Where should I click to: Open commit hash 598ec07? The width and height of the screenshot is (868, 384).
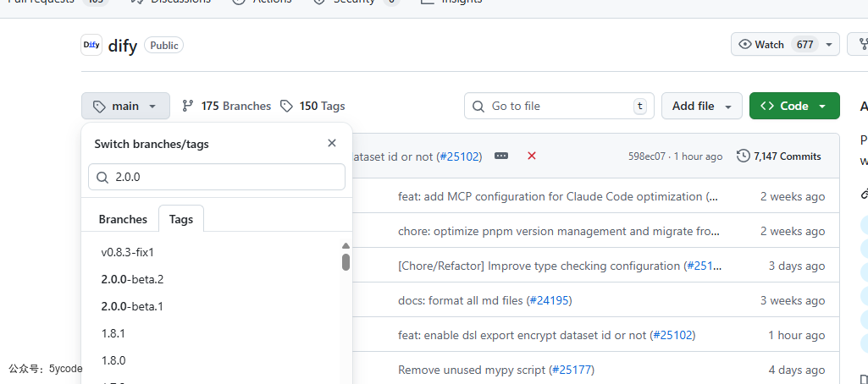[x=646, y=156]
